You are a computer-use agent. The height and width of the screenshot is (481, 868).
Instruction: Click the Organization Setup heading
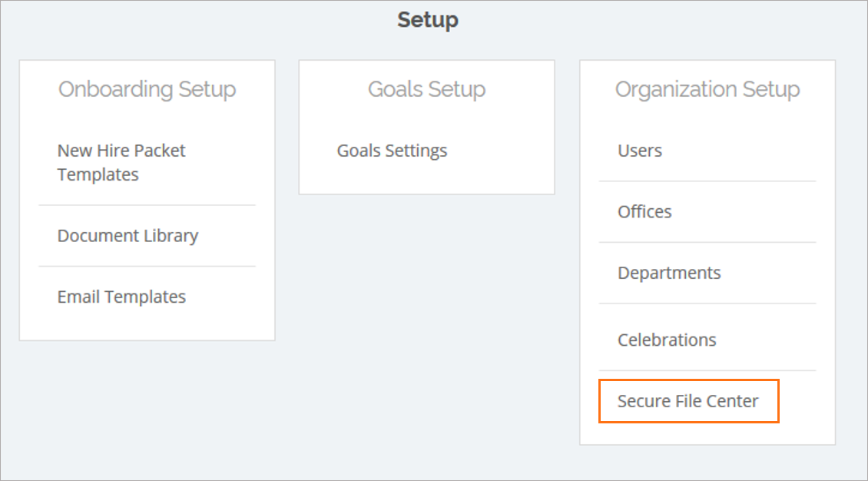click(x=707, y=89)
